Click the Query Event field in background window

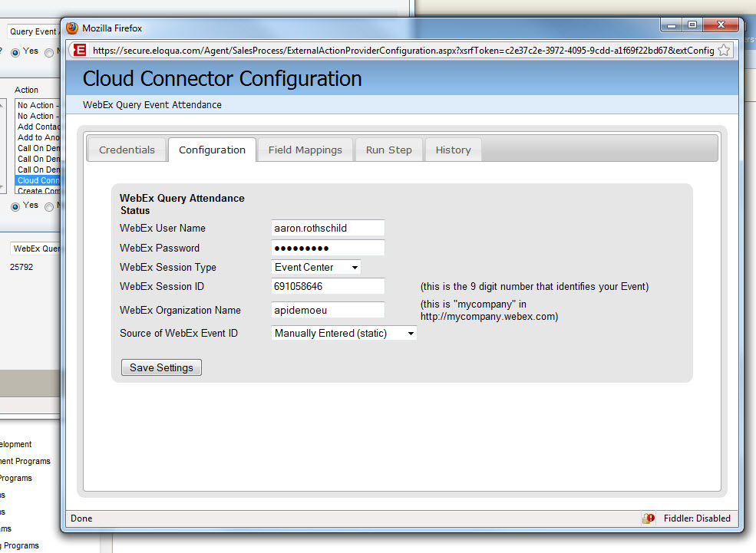[x=34, y=31]
